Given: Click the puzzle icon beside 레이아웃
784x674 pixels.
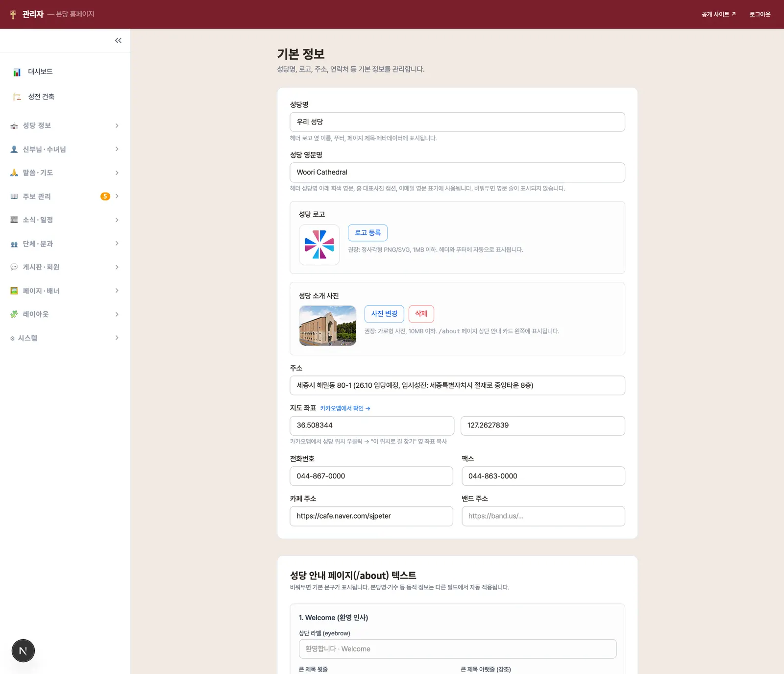Looking at the screenshot, I should (14, 314).
